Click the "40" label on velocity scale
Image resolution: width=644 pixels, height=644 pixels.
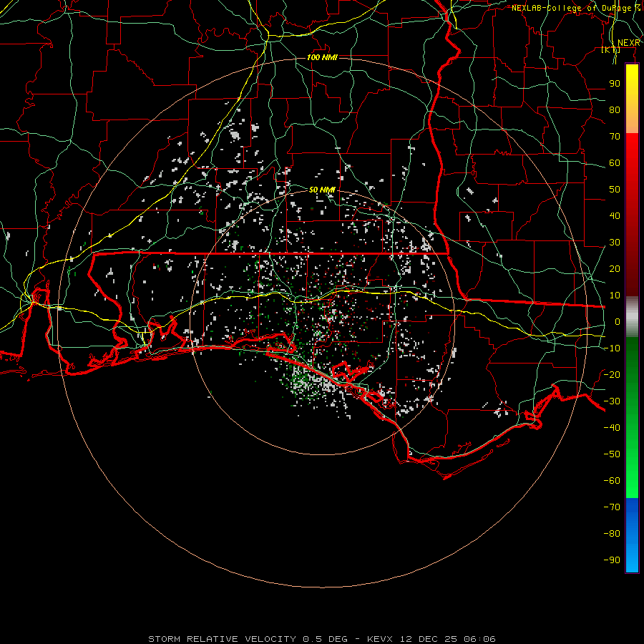[x=615, y=216]
